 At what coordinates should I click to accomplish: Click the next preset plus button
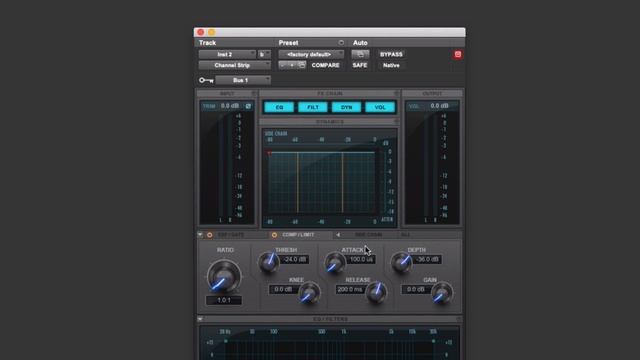[x=292, y=65]
